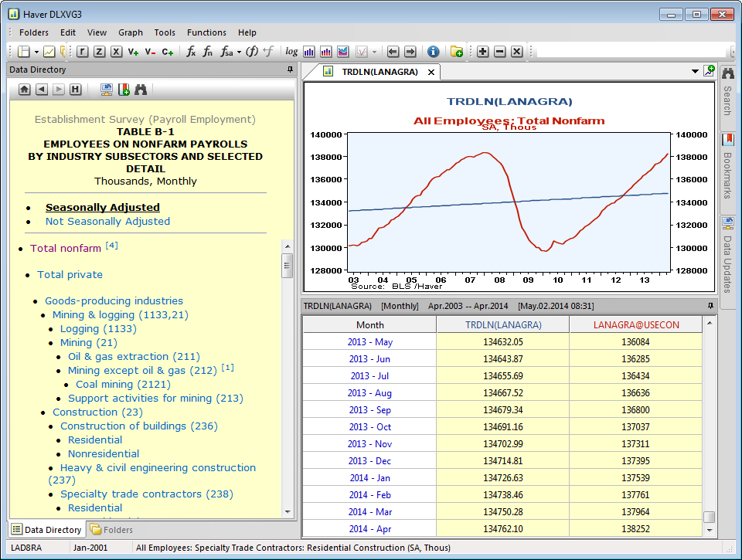Viewport: 742px width, 560px height.
Task: Click the add folder icon with green plus
Action: point(457,52)
